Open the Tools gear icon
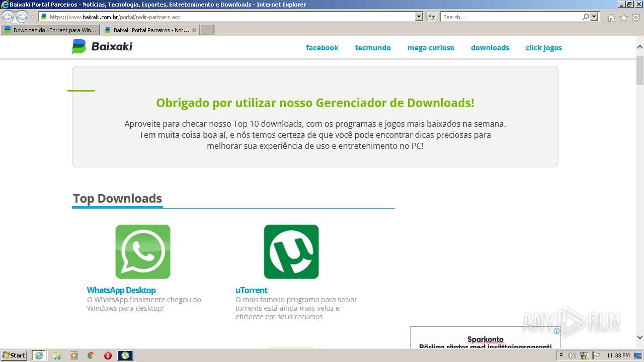644x362 pixels. pos(636,18)
